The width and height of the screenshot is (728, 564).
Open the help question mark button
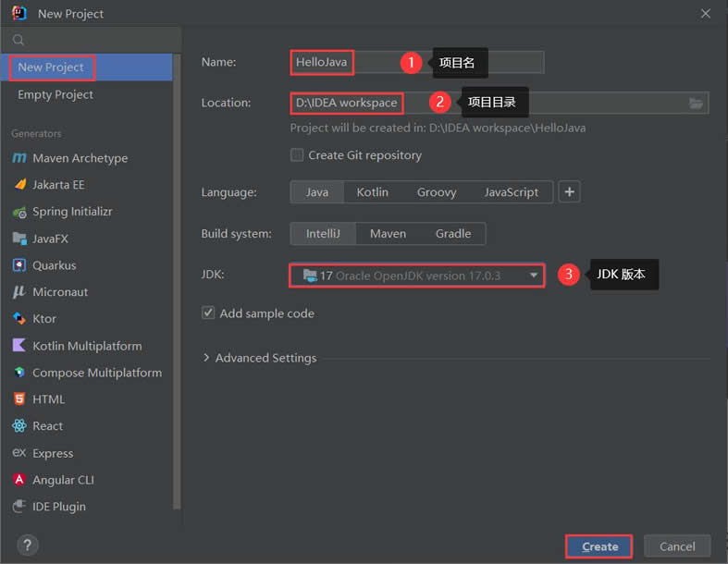click(28, 545)
